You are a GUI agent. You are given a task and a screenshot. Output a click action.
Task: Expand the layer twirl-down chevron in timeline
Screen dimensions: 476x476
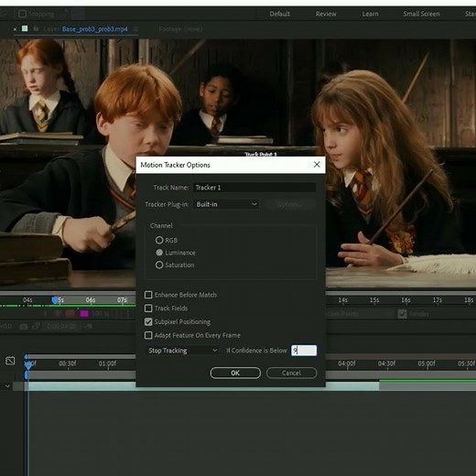[7, 386]
